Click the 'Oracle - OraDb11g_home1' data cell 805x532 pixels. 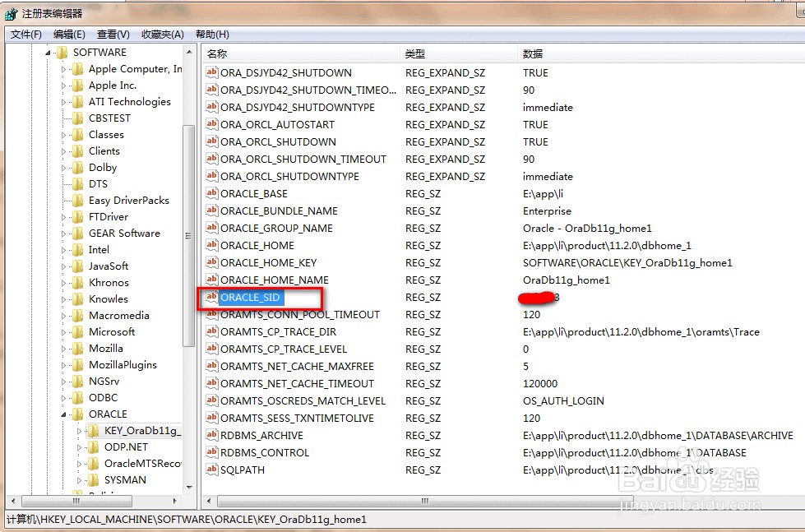[587, 228]
